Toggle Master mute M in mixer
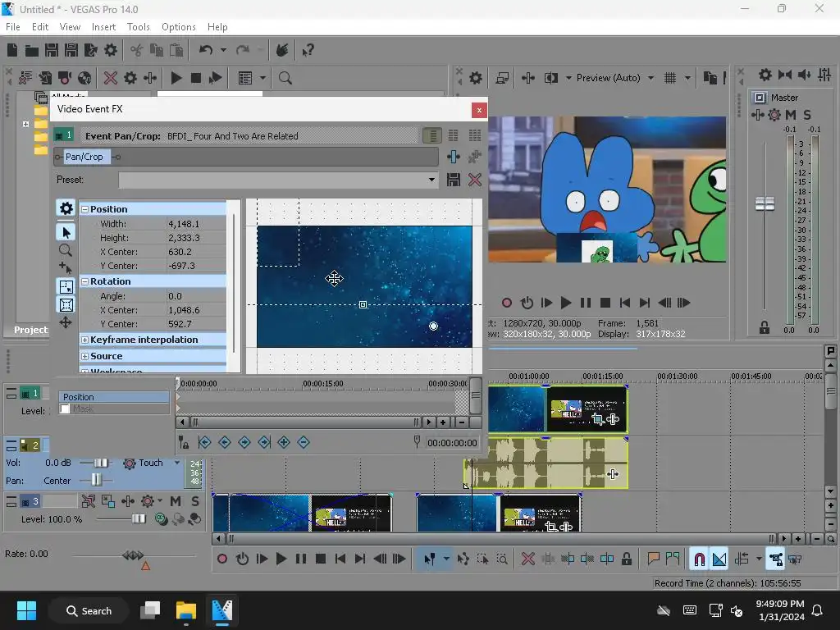 pyautogui.click(x=790, y=115)
